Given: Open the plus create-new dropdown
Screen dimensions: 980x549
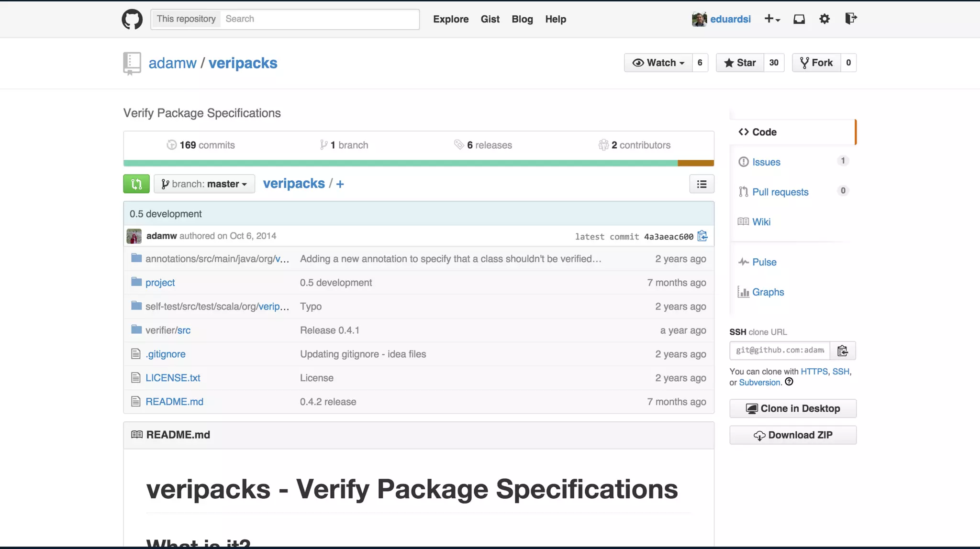Looking at the screenshot, I should point(772,19).
